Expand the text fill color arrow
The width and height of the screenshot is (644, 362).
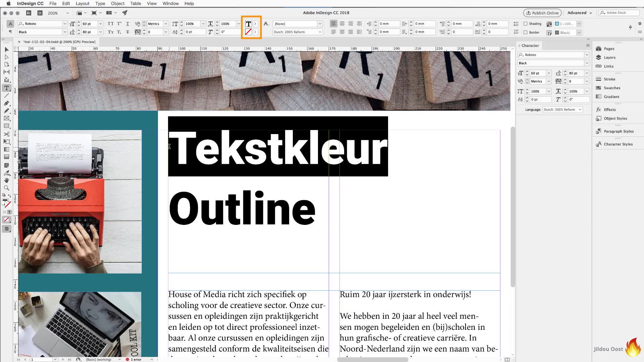pos(255,24)
